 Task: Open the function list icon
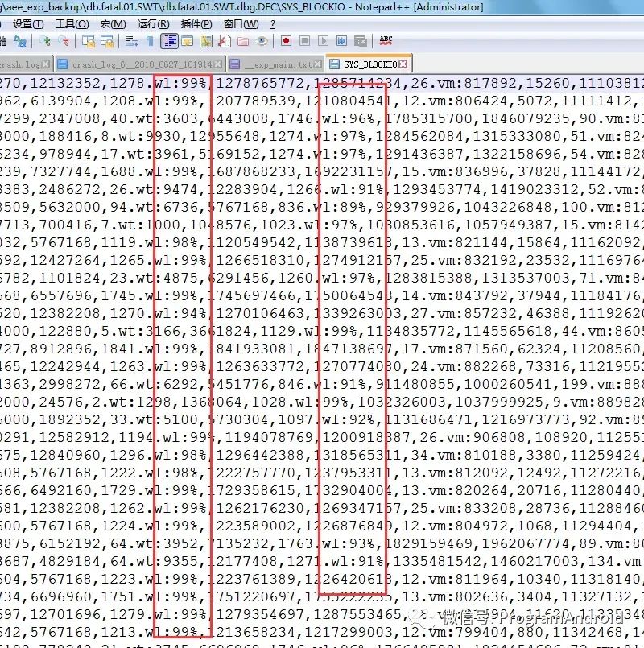click(225, 41)
